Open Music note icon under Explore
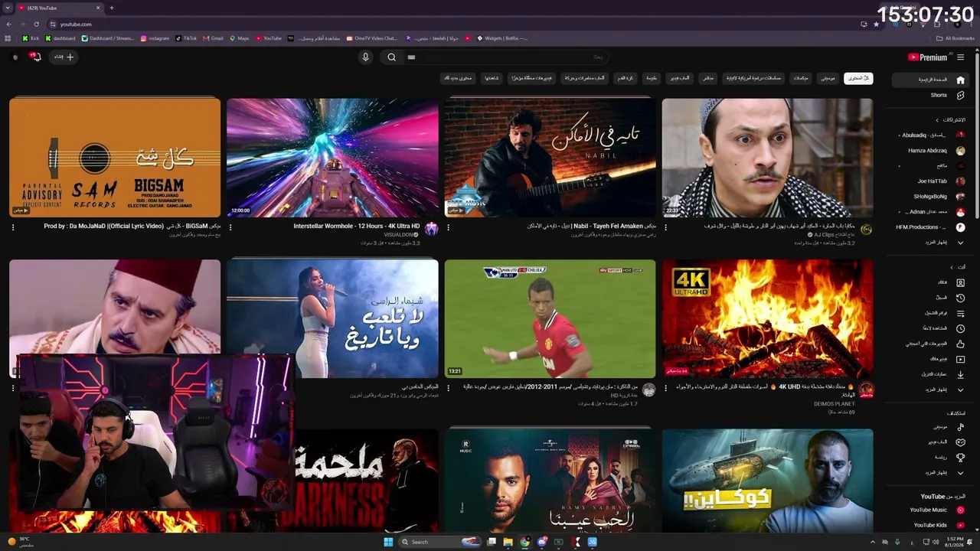The width and height of the screenshot is (980, 551). point(960,427)
